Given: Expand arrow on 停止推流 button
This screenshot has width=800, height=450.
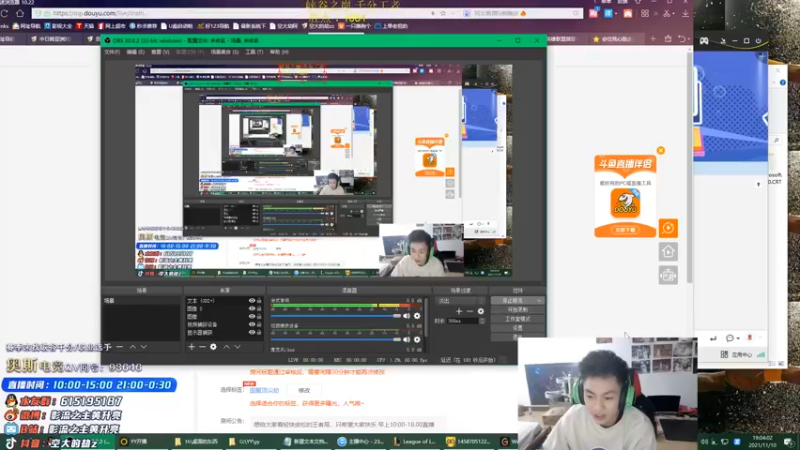Looking at the screenshot, I should pos(539,301).
